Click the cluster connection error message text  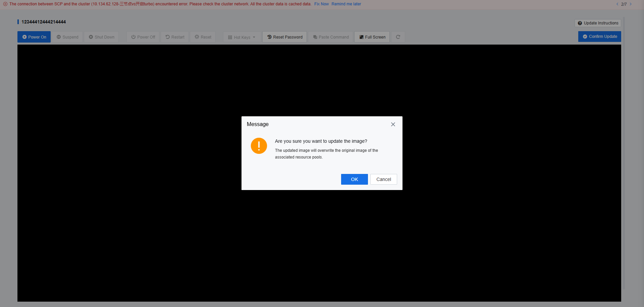[160, 4]
